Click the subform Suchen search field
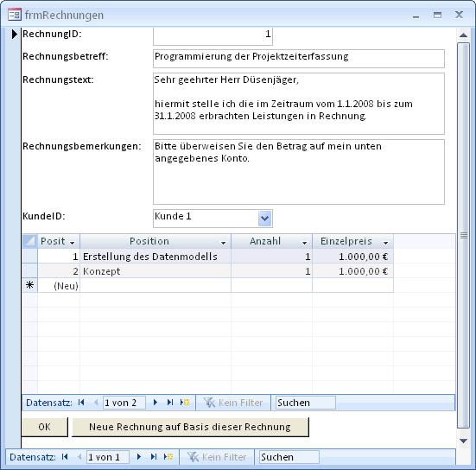 pyautogui.click(x=306, y=403)
